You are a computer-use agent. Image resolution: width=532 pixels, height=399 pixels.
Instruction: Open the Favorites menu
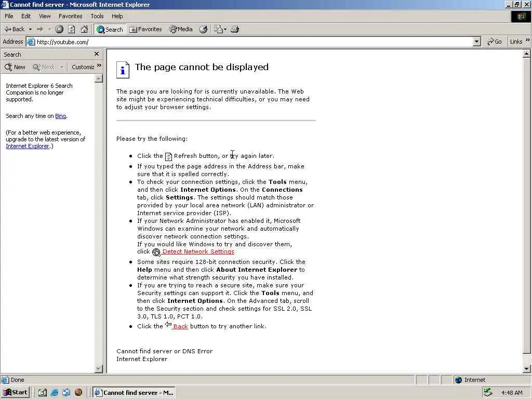click(70, 16)
